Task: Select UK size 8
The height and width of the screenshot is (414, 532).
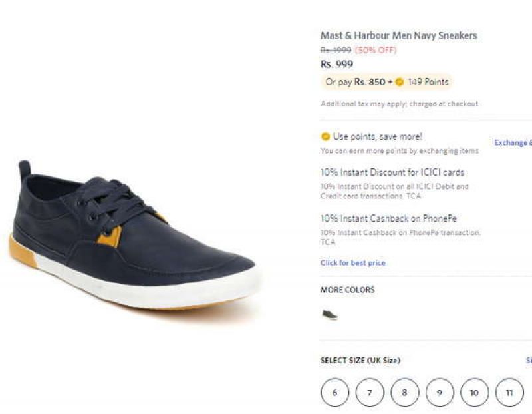Action: (x=403, y=393)
